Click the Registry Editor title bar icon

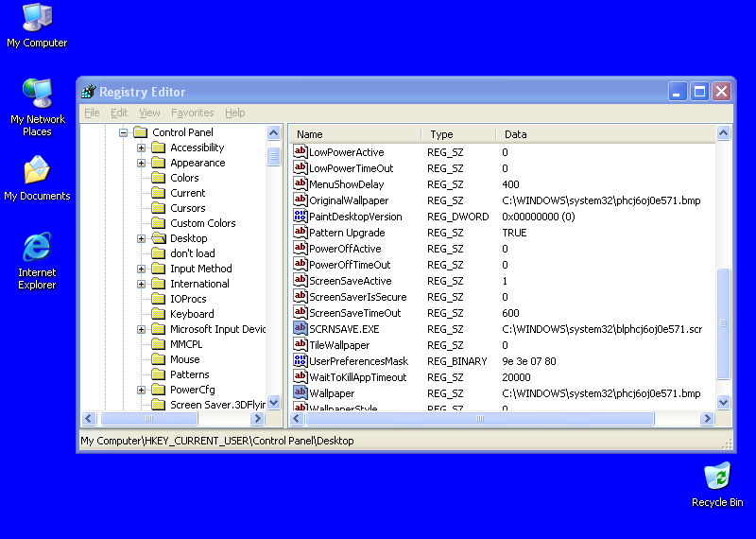[x=89, y=91]
